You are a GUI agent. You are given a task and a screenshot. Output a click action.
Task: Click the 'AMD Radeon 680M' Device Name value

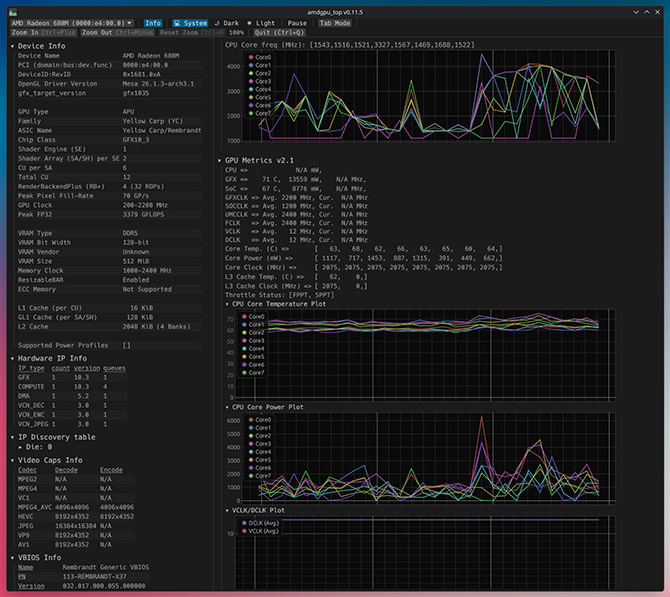click(x=151, y=56)
